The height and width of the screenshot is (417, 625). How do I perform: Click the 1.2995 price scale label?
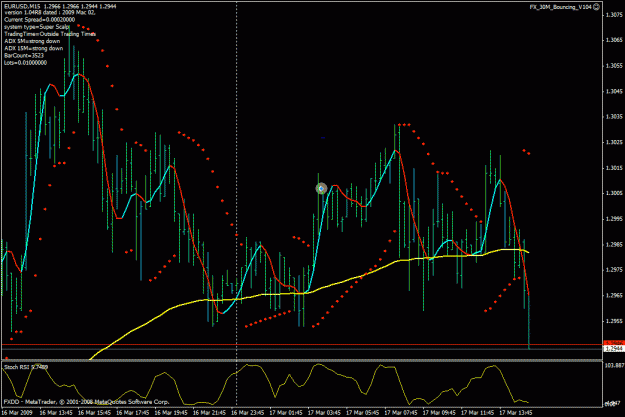[x=614, y=219]
